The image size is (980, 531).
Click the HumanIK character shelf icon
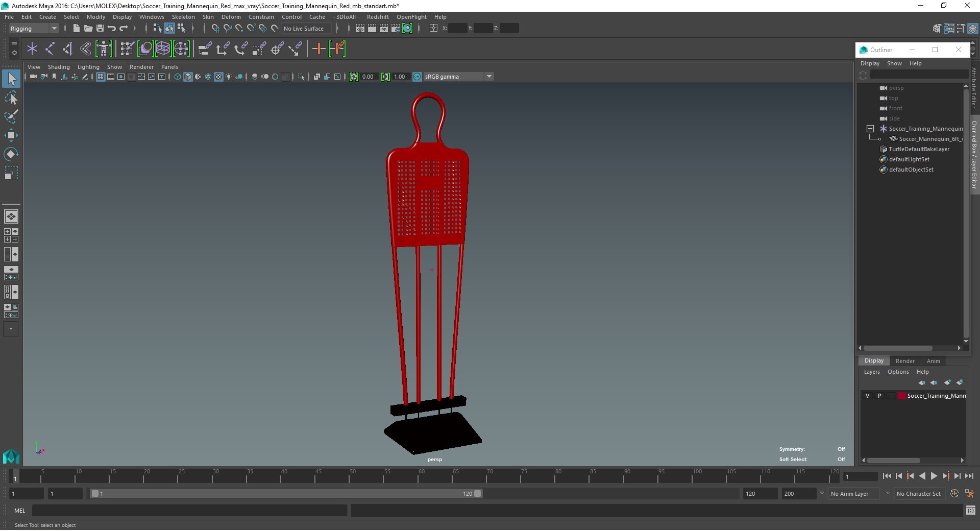point(104,49)
